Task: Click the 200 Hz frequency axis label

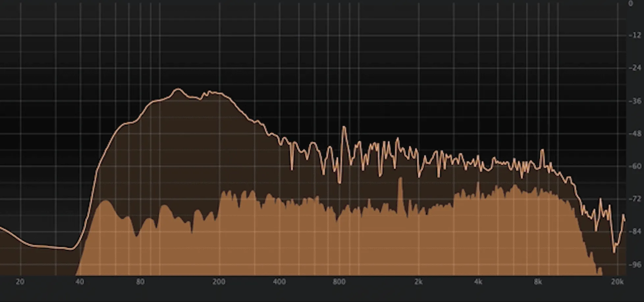Action: [219, 282]
